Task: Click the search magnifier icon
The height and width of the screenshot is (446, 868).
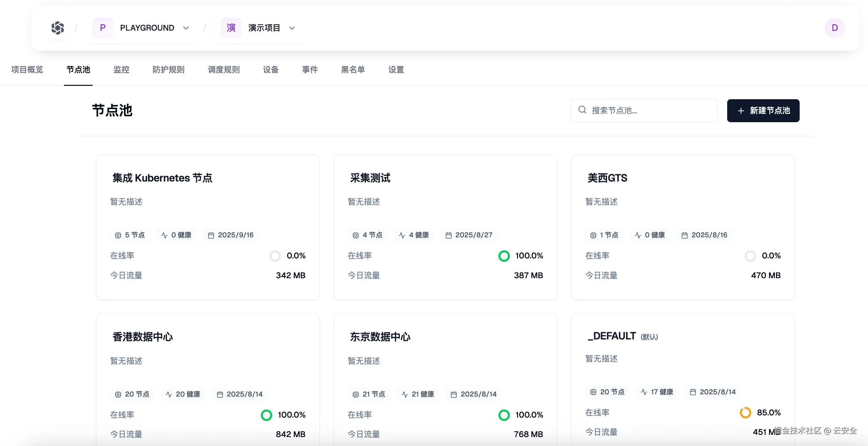Action: point(582,110)
